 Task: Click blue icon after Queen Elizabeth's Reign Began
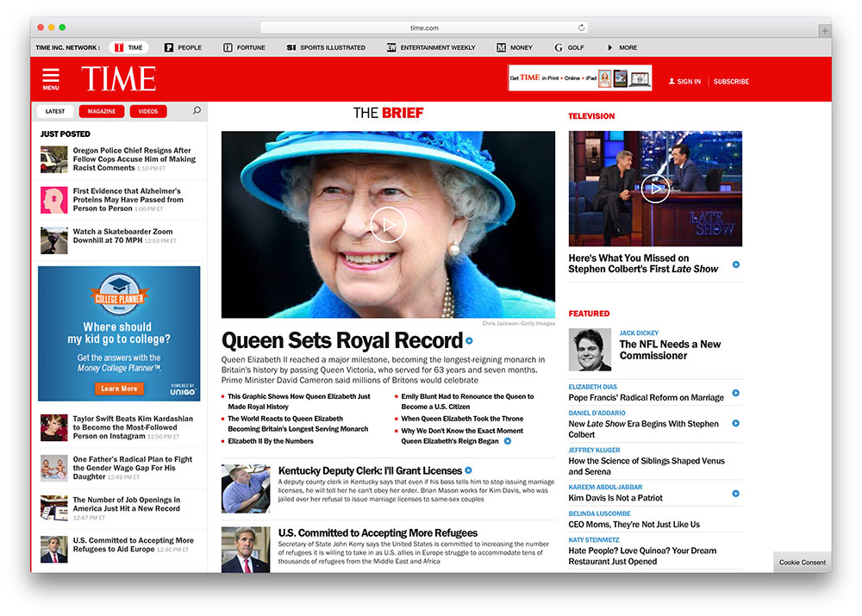(508, 441)
